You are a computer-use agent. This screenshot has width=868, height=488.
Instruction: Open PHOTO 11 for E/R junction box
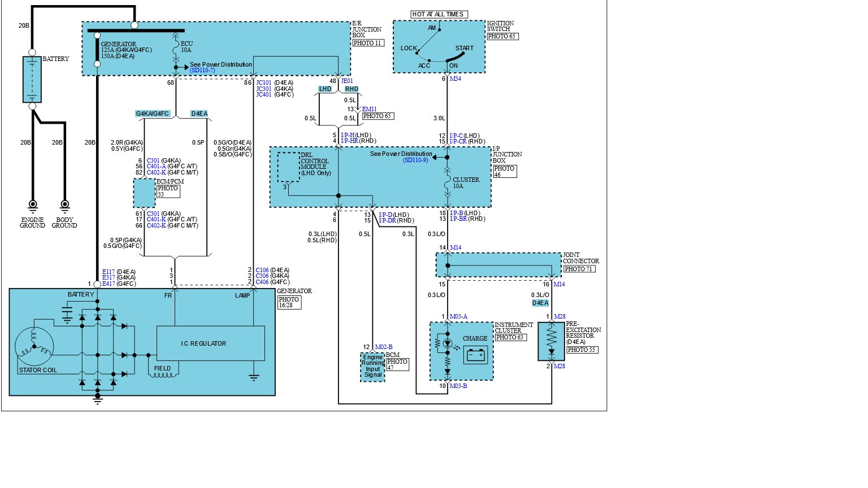coord(368,43)
